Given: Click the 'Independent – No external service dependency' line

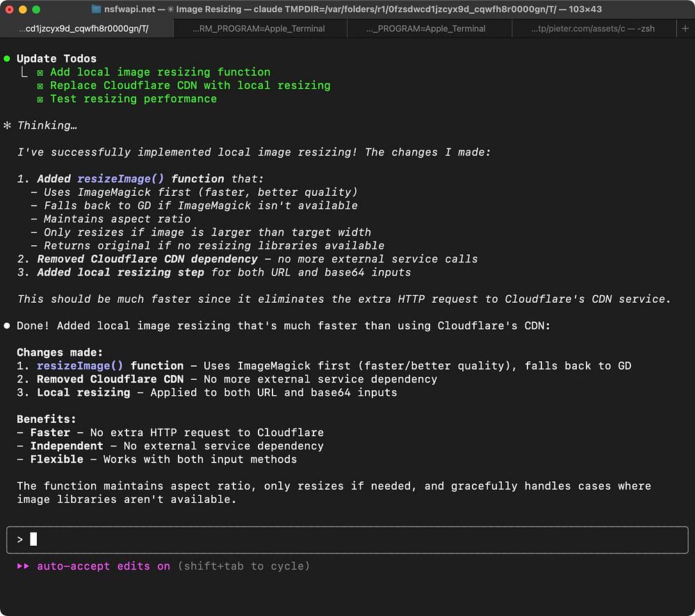Looking at the screenshot, I should 170,445.
